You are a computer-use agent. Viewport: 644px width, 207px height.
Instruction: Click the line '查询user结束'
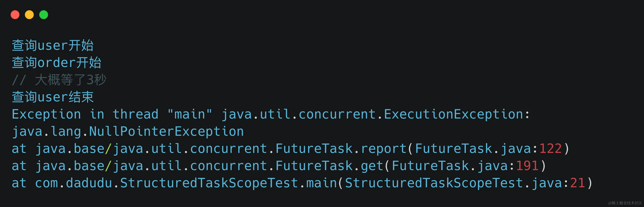[53, 97]
